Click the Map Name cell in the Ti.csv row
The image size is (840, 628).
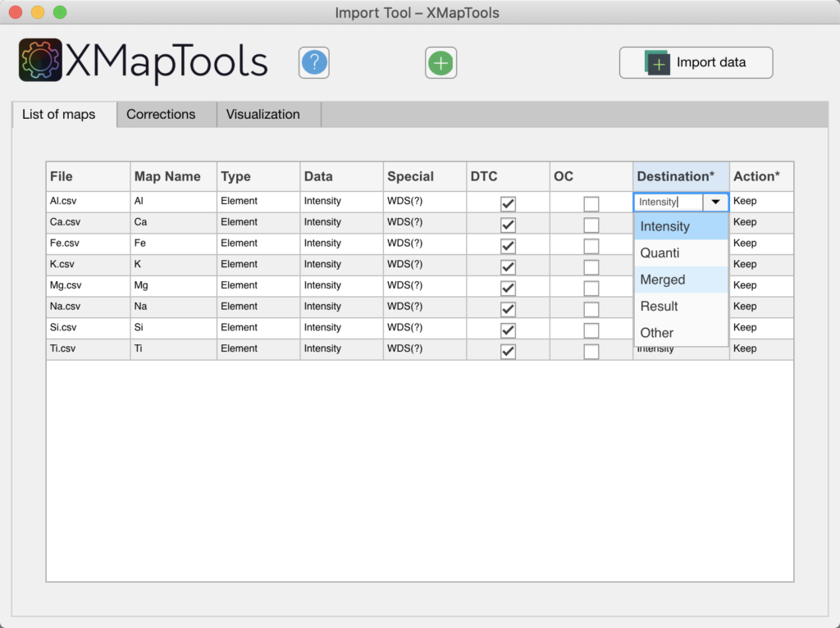tap(174, 348)
